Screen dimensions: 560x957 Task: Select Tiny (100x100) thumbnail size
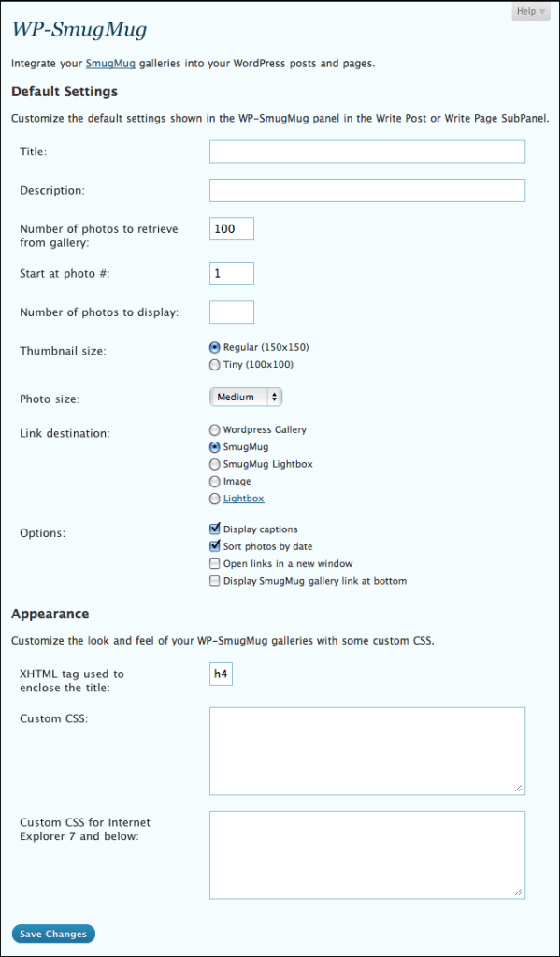click(x=214, y=364)
